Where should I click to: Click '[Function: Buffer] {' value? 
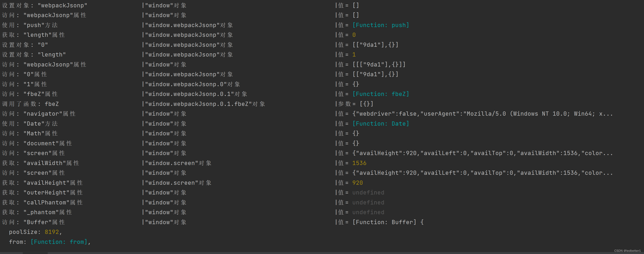pos(388,222)
